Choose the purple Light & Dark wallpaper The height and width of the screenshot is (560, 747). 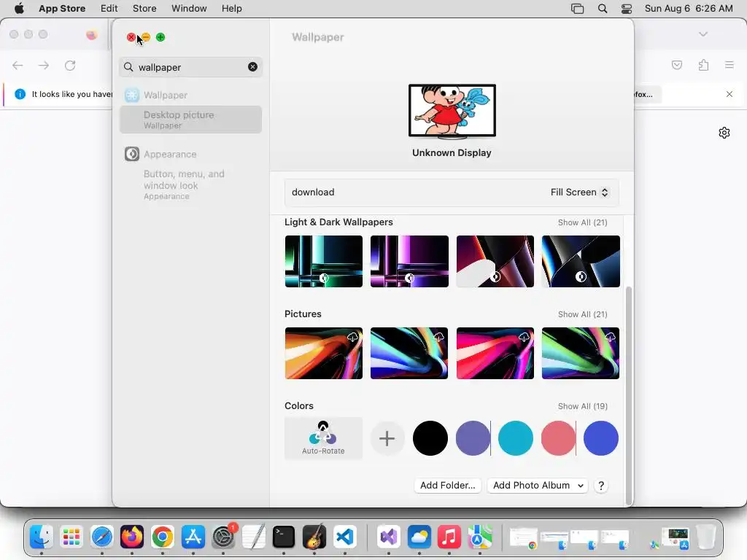coord(409,262)
